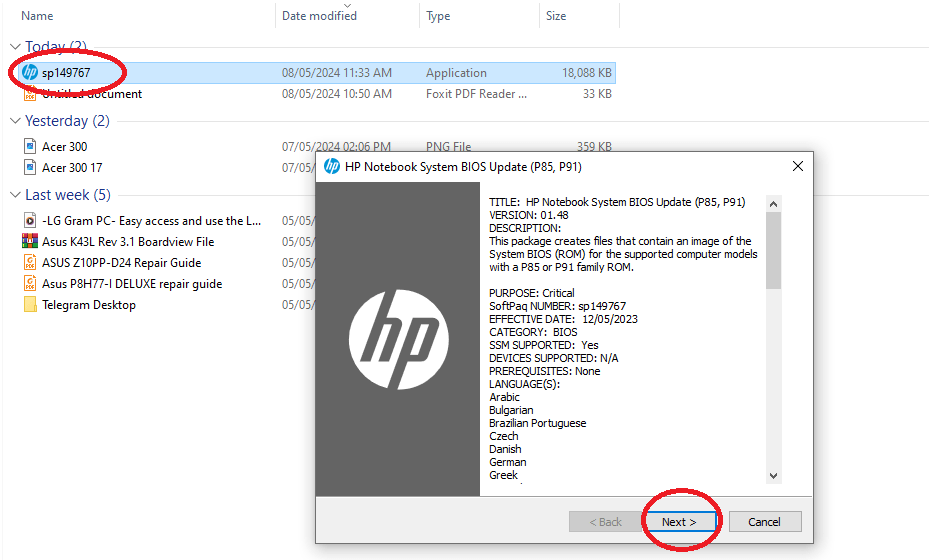Click the Untitled document PDF file icon
The height and width of the screenshot is (560, 929).
click(x=30, y=94)
